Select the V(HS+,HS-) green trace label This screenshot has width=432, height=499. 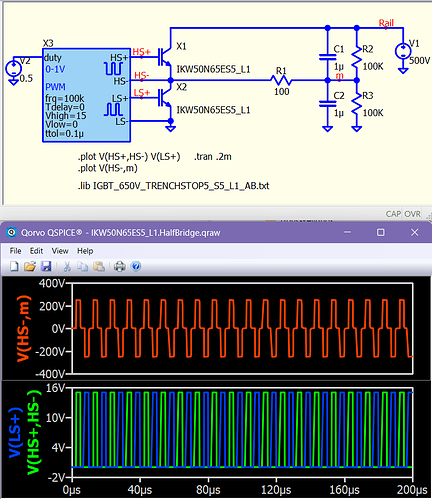click(34, 433)
